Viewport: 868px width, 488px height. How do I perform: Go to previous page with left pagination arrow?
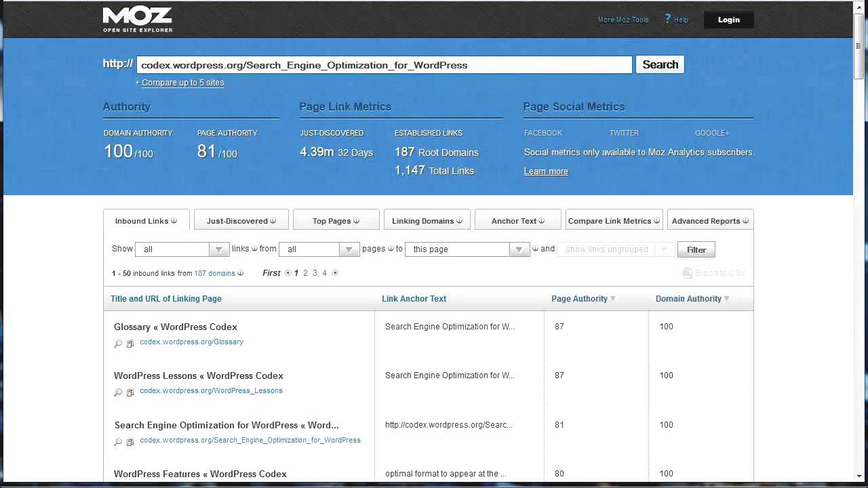pos(288,273)
